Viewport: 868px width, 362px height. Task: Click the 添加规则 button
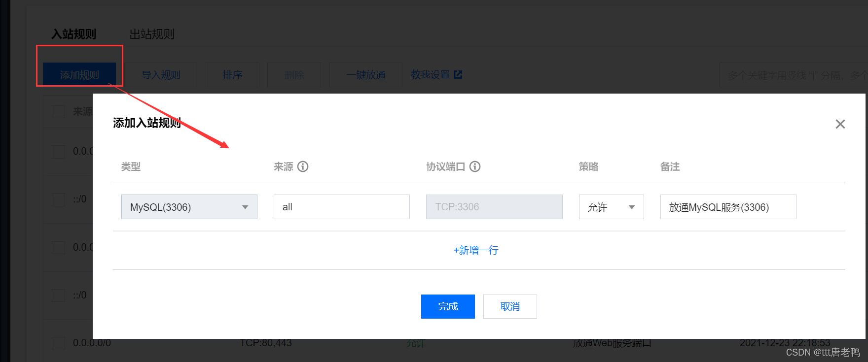tap(79, 75)
